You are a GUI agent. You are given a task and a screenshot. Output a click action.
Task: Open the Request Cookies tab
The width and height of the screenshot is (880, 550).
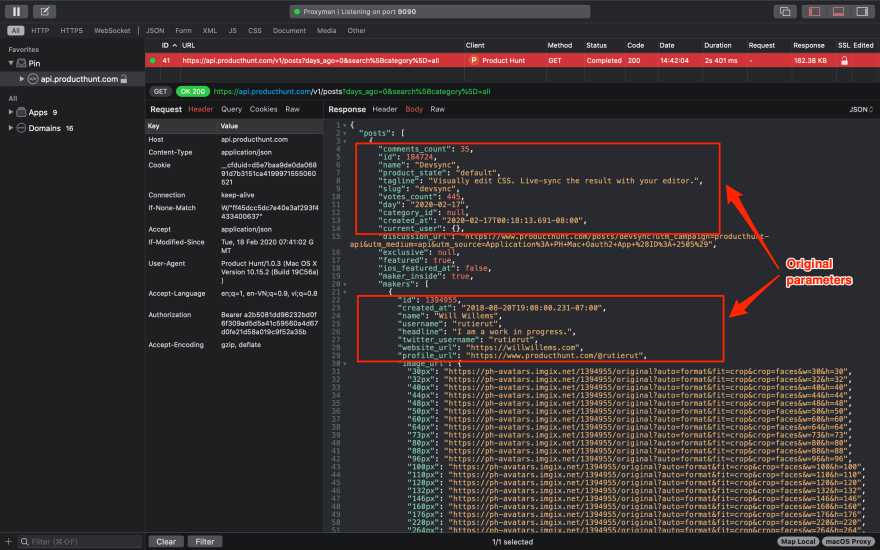pyautogui.click(x=263, y=109)
